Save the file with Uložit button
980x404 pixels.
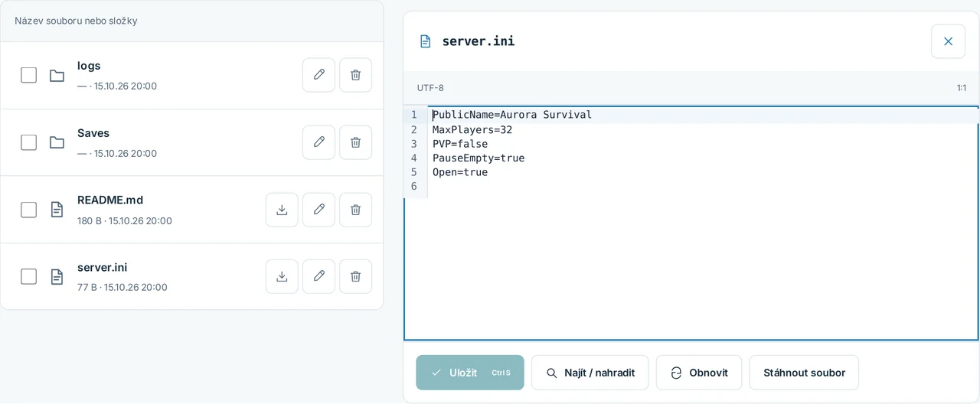[x=470, y=373]
